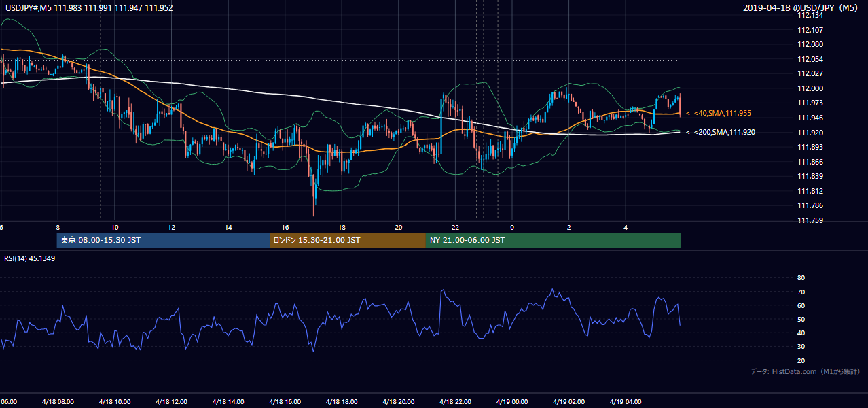Click the 4/18 10:00 time axis label
Image resolution: width=868 pixels, height=408 pixels.
pos(114,402)
